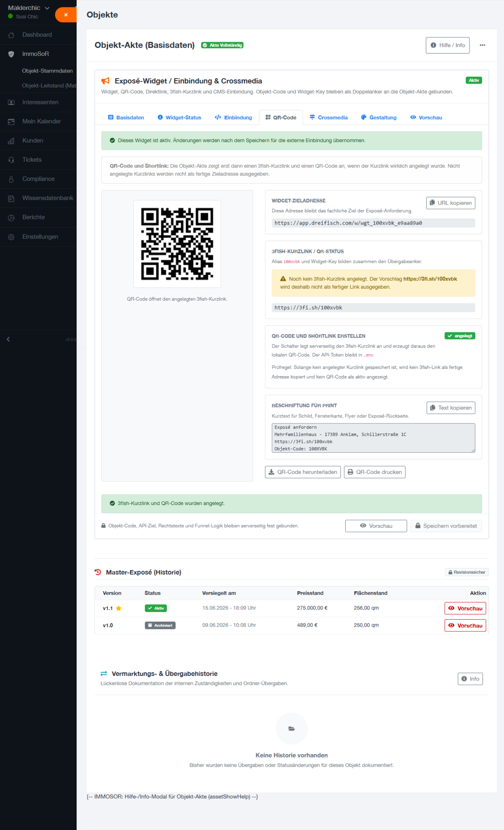Click the Dashboard home icon
504x830 pixels.
click(x=11, y=35)
